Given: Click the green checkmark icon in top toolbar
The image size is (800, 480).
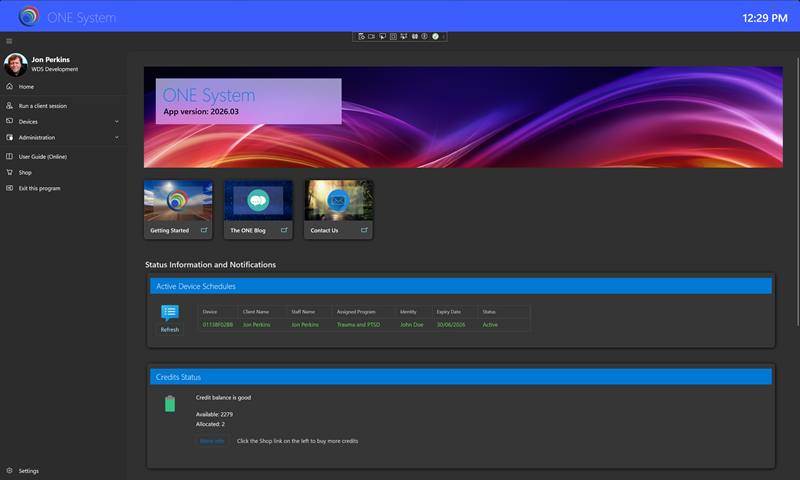Looking at the screenshot, I should pos(435,36).
